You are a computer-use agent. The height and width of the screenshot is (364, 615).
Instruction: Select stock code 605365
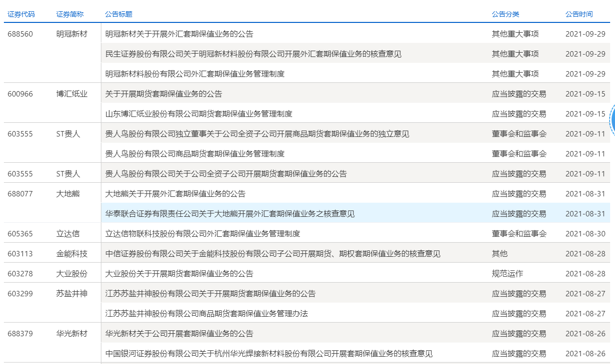20,234
